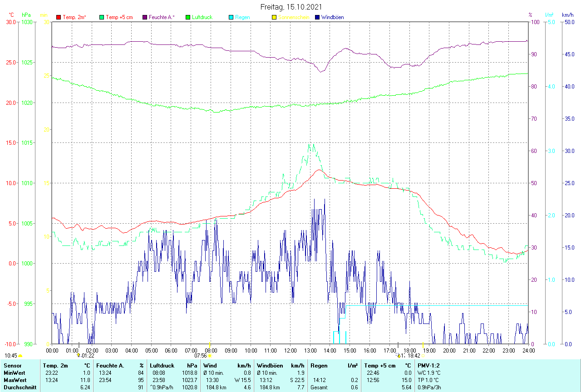Click the hPa axis unit label
The image size is (581, 392).
[x=26, y=15]
